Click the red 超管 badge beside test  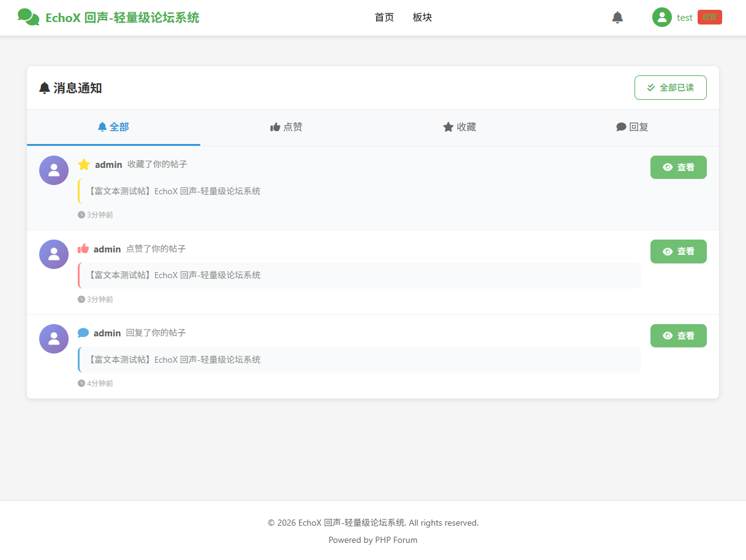coord(709,17)
